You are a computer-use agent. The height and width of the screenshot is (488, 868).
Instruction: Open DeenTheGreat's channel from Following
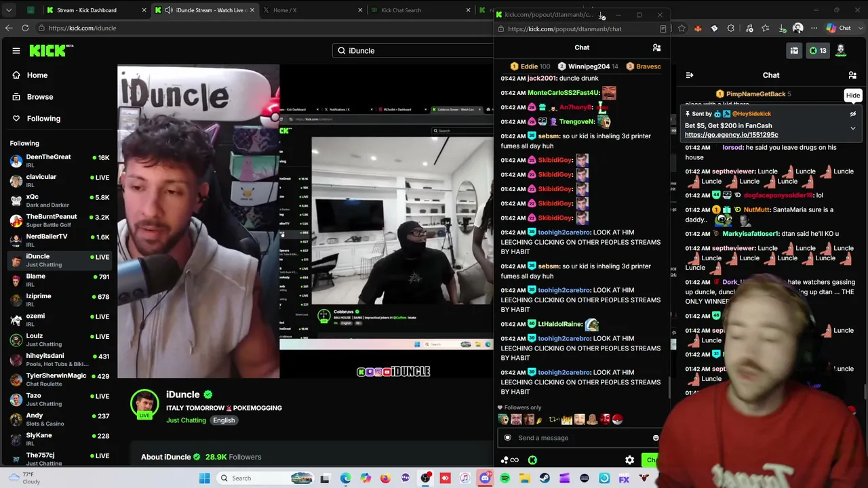click(x=59, y=161)
